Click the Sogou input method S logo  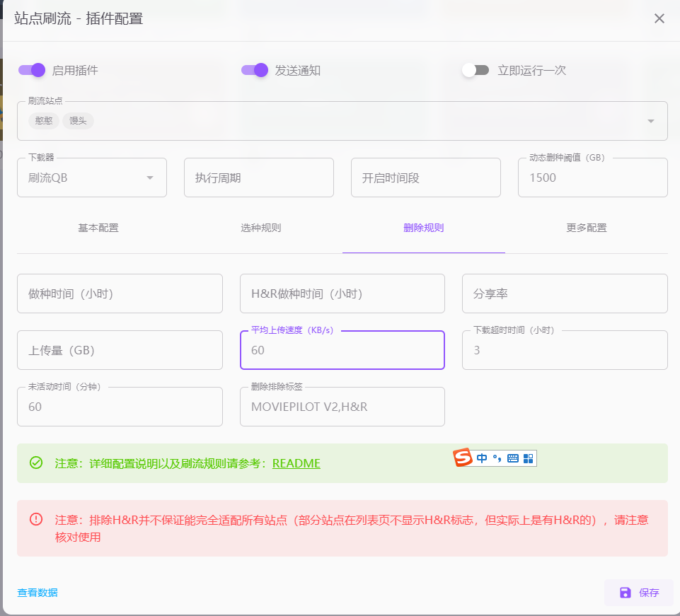(463, 458)
